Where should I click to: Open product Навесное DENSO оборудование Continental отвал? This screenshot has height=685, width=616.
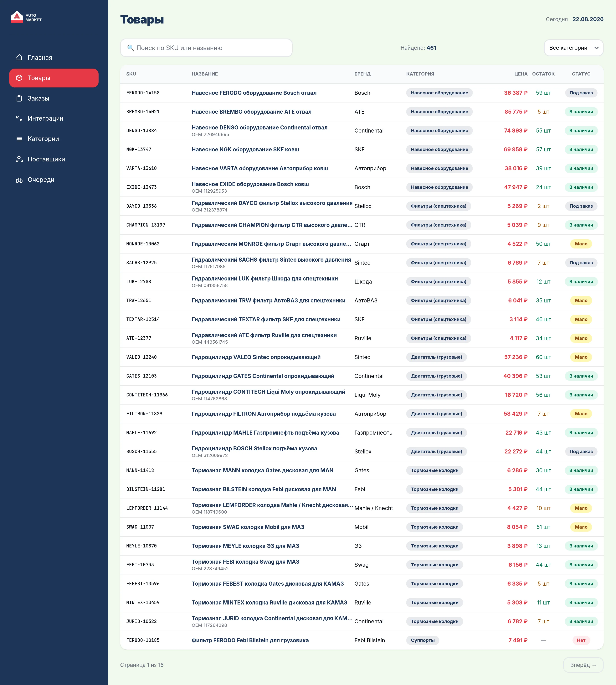pos(260,128)
